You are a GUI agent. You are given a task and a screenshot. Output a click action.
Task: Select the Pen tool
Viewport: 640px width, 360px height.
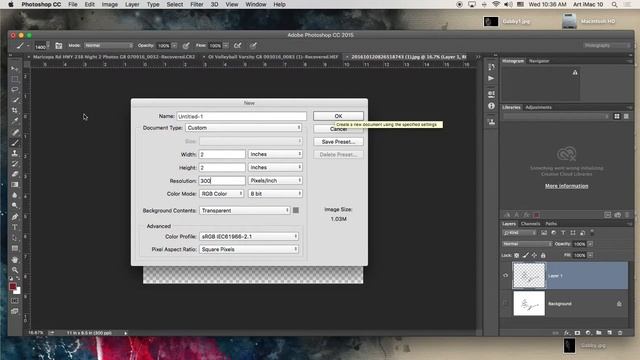pos(15,217)
